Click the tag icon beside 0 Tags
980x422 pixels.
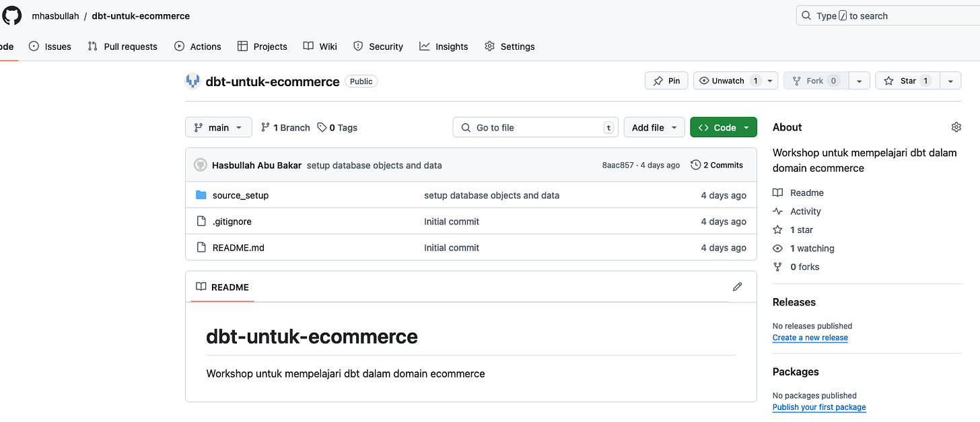(322, 127)
